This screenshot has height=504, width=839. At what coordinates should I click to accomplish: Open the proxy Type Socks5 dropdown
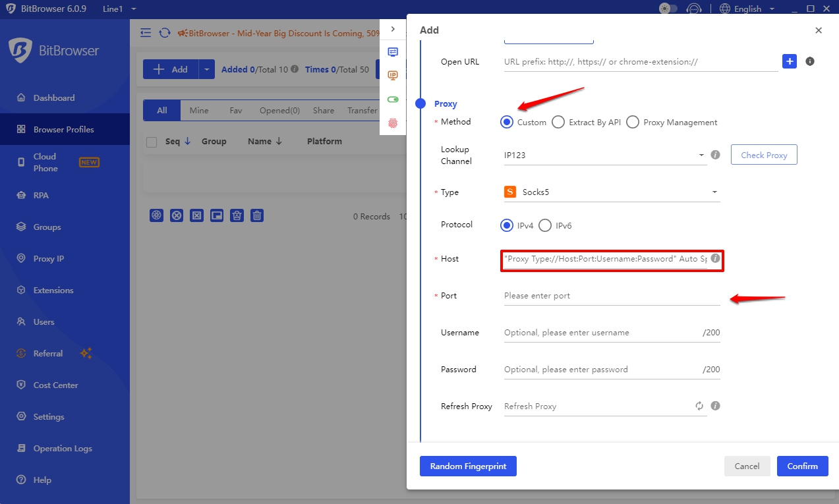pos(612,192)
